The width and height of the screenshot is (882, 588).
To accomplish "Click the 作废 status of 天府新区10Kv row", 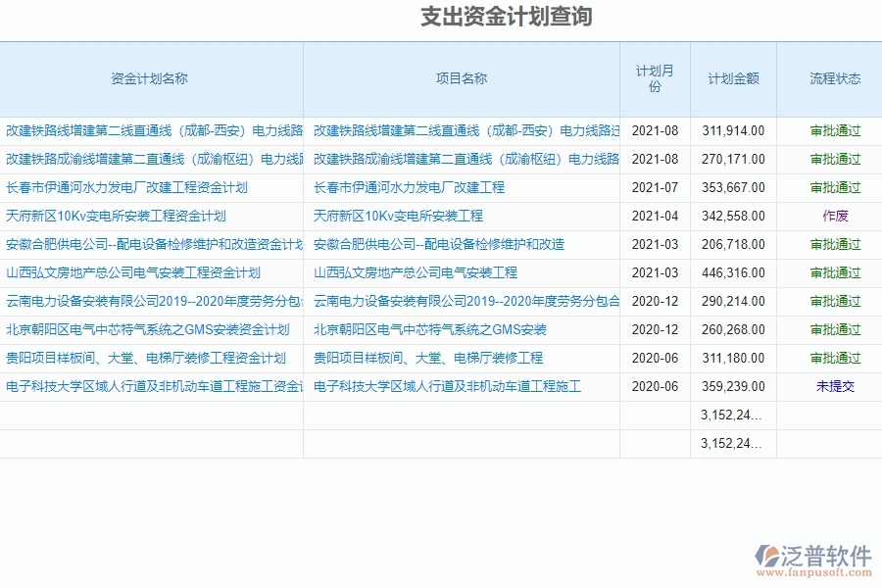I will click(x=836, y=216).
